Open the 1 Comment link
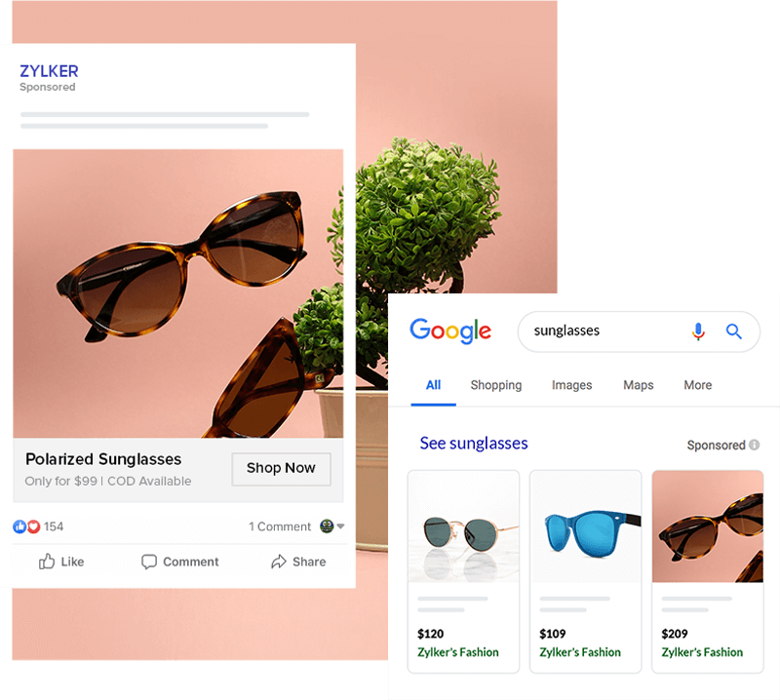 [280, 526]
